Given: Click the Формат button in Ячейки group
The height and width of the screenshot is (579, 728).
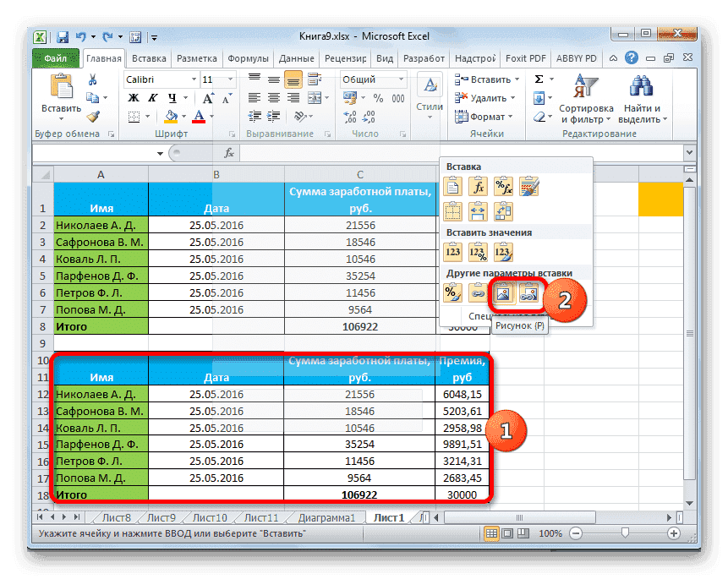Looking at the screenshot, I should pyautogui.click(x=485, y=117).
